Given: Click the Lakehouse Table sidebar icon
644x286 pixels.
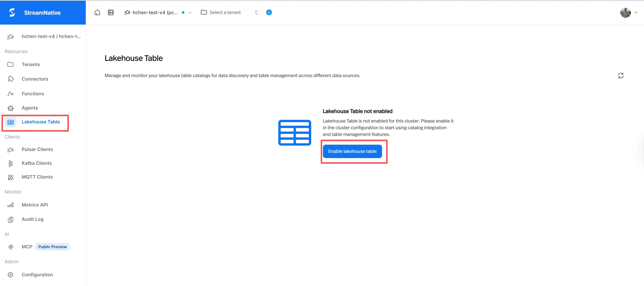Looking at the screenshot, I should 10,122.
